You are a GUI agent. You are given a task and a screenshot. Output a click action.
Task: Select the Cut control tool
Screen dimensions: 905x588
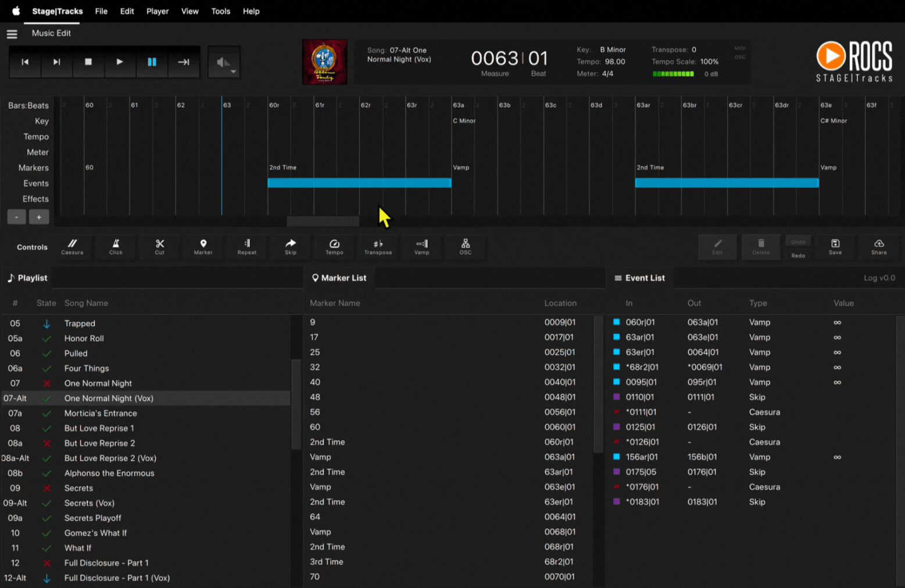click(159, 247)
